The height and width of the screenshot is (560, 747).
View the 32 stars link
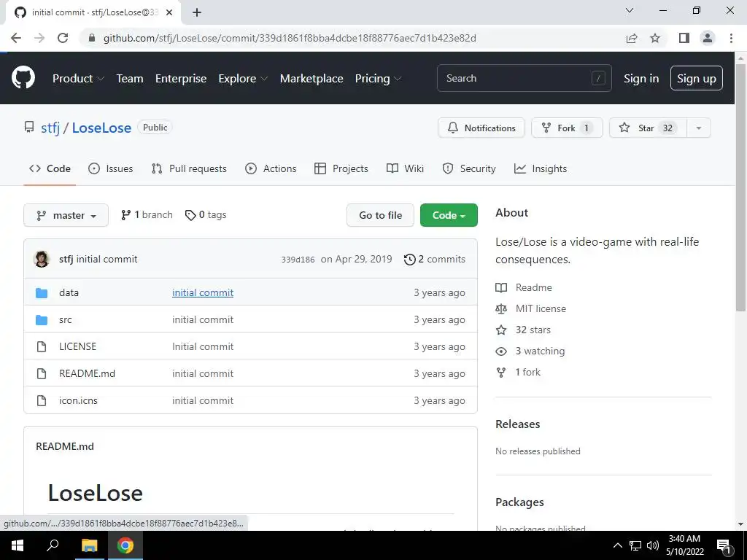[x=523, y=330]
